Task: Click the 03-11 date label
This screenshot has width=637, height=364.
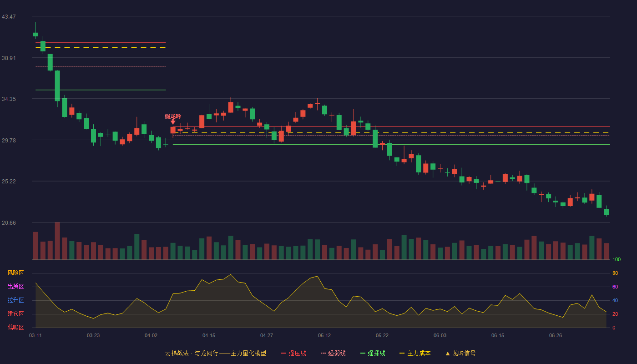Action: pos(35,335)
